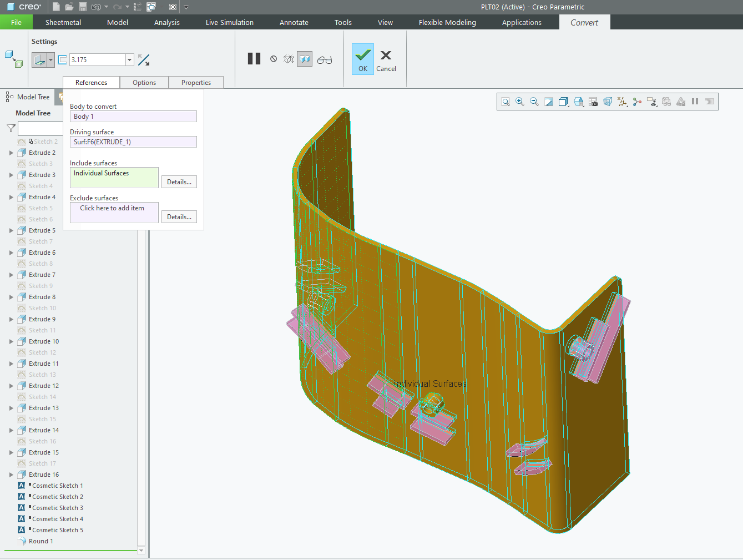
Task: Click the eyeglasses preview icon near OK
Action: coord(325,58)
